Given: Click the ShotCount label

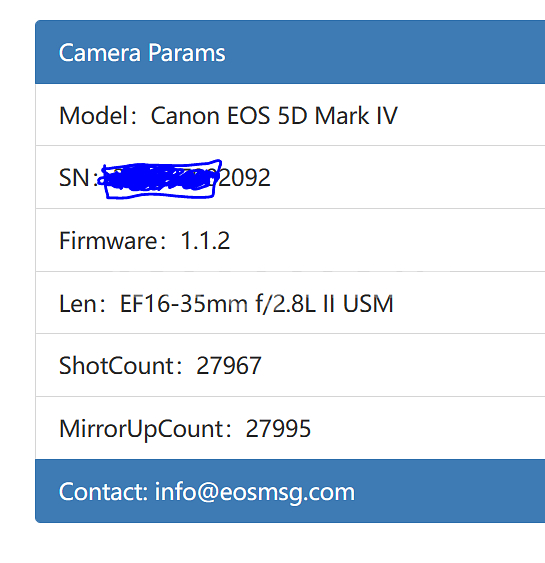Looking at the screenshot, I should click(x=121, y=366).
